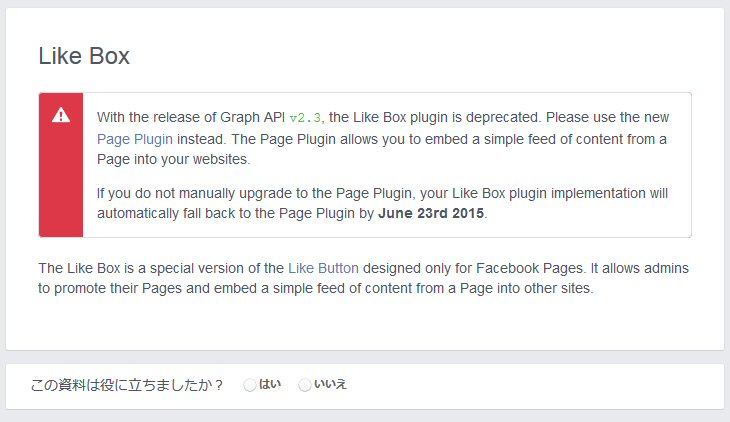Click the はい label text
730x422 pixels.
coord(270,384)
